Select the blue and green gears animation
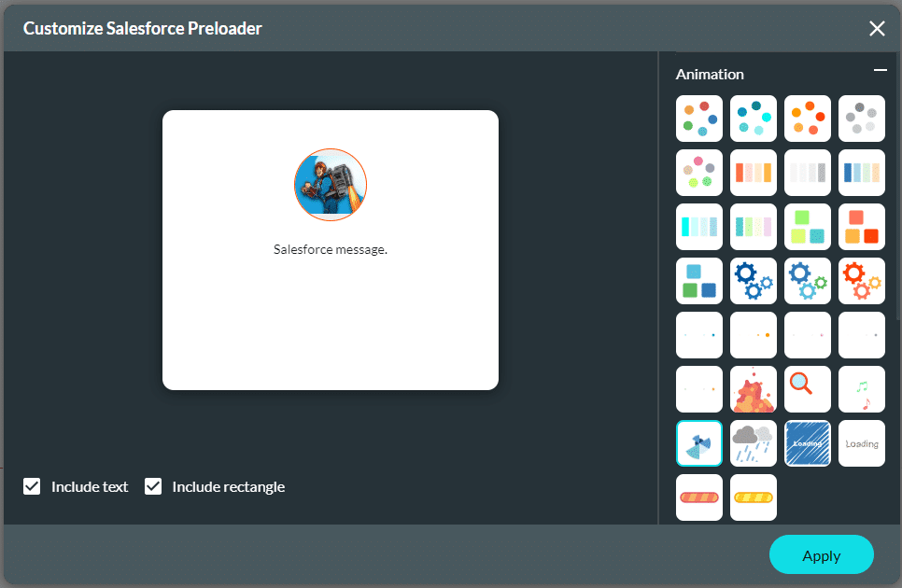902x588 pixels. [x=807, y=280]
